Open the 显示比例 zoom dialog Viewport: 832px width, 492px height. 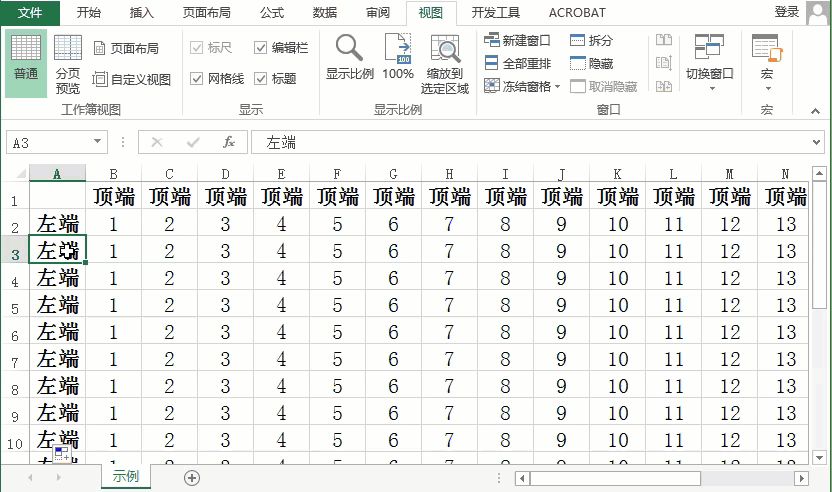(x=350, y=57)
